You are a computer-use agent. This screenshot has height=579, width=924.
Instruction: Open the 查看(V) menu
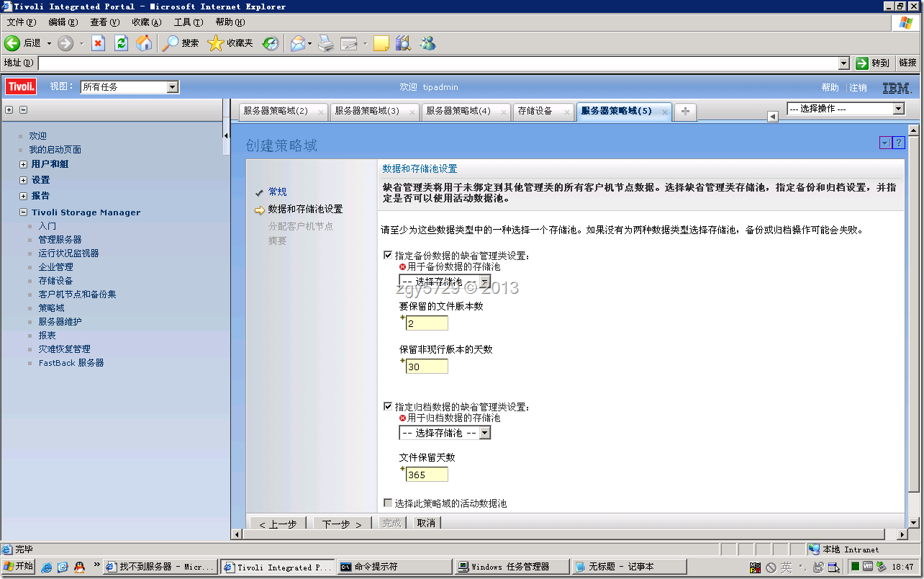click(104, 22)
